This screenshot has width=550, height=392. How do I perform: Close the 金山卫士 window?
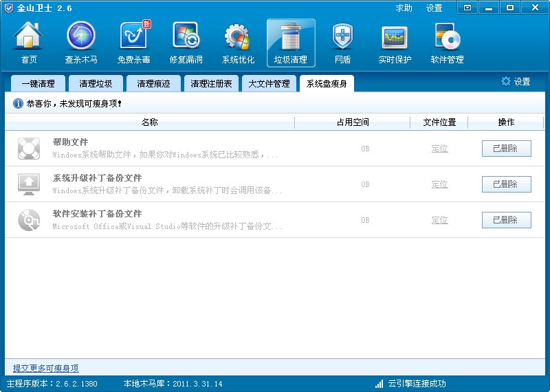point(535,8)
